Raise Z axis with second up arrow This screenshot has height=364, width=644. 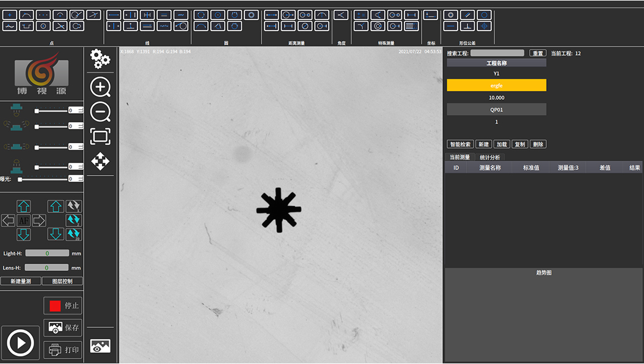pyautogui.click(x=56, y=206)
